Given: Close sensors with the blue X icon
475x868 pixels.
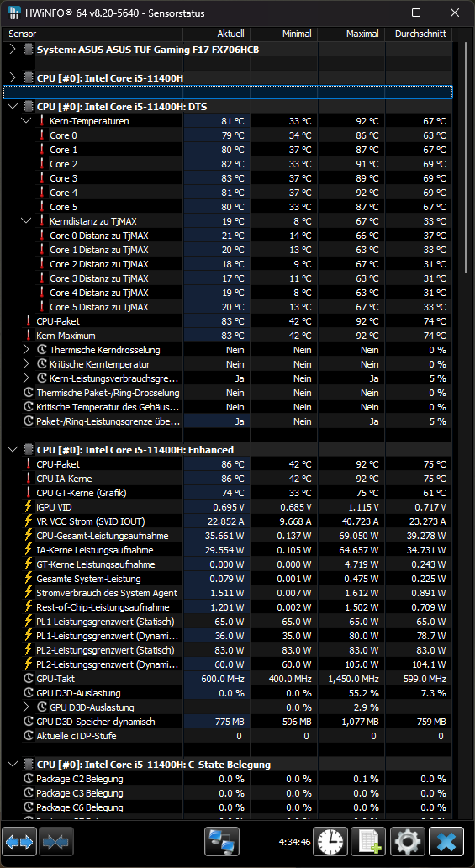Looking at the screenshot, I should click(446, 842).
